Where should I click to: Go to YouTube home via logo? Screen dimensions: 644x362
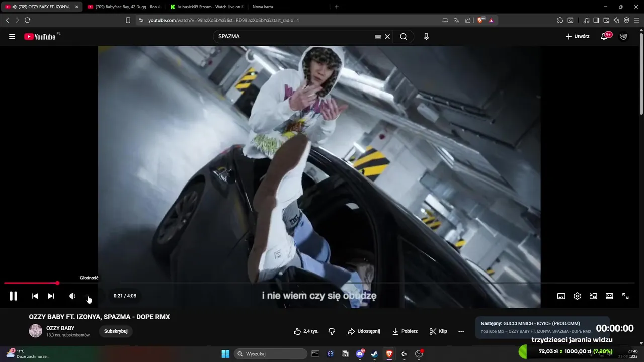point(40,37)
